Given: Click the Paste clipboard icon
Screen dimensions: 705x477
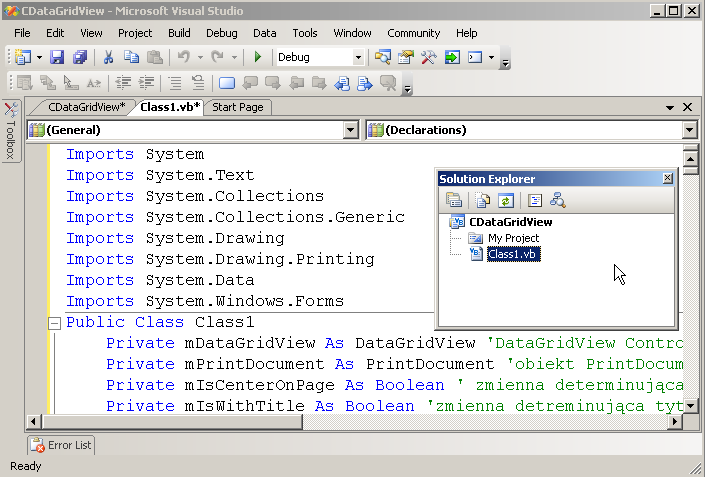Looking at the screenshot, I should [155, 57].
